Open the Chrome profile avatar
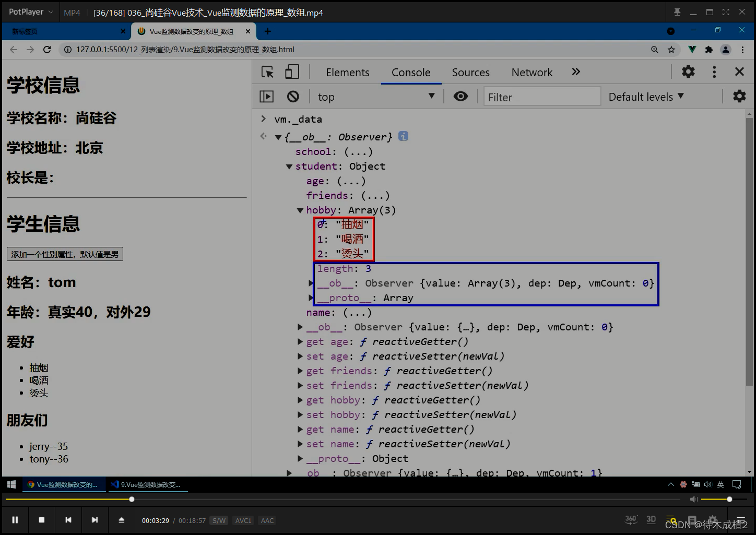This screenshot has width=756, height=535. click(726, 50)
